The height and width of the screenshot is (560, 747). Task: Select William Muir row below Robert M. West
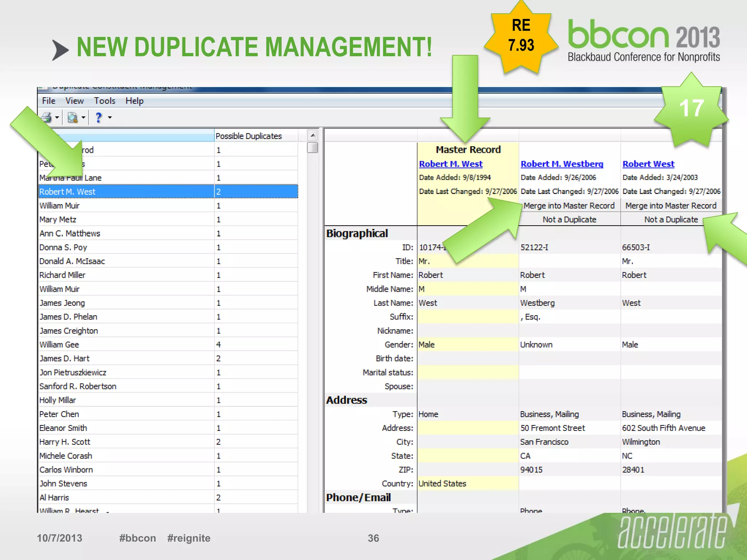coord(169,206)
